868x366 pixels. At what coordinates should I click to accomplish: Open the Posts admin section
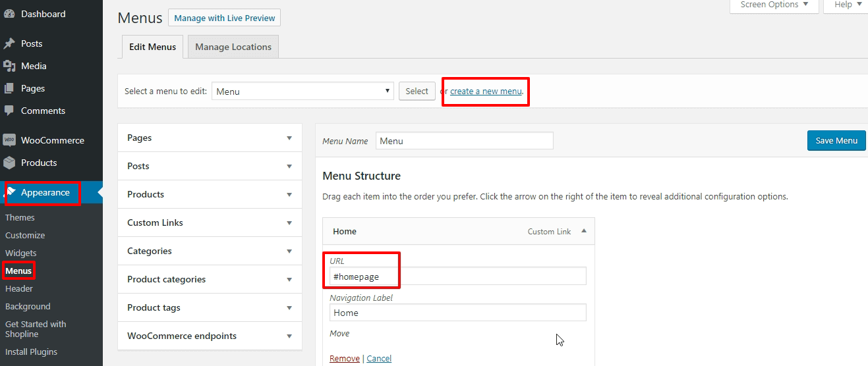click(32, 43)
